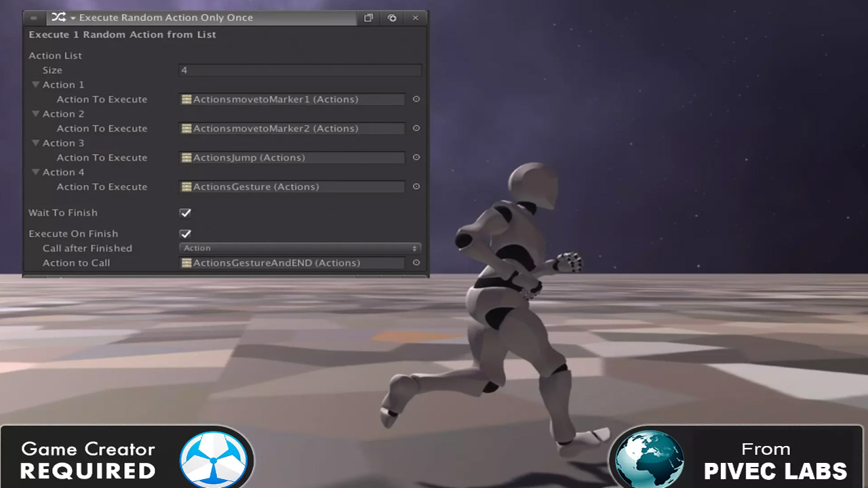Click the Pivec Labs globe logo
The height and width of the screenshot is (488, 868).
coord(649,460)
